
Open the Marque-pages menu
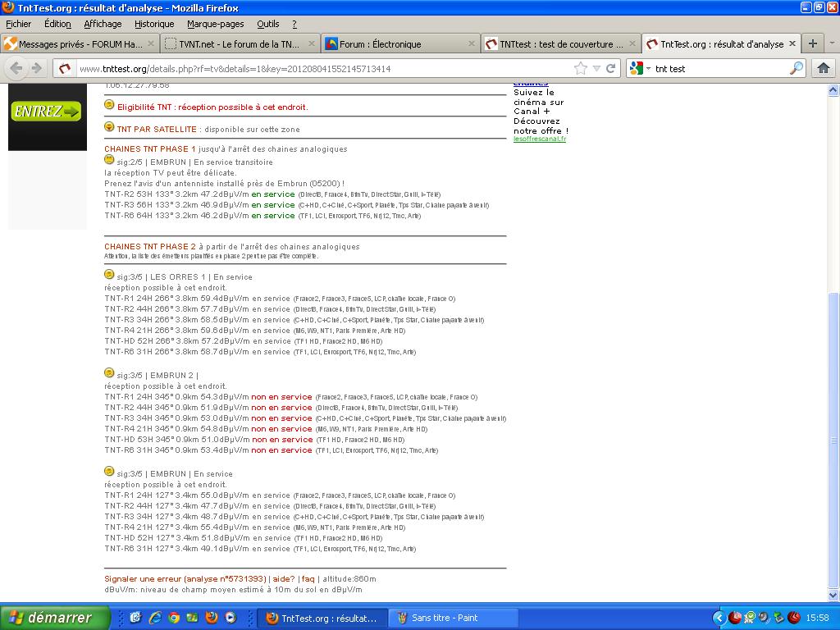pyautogui.click(x=216, y=24)
